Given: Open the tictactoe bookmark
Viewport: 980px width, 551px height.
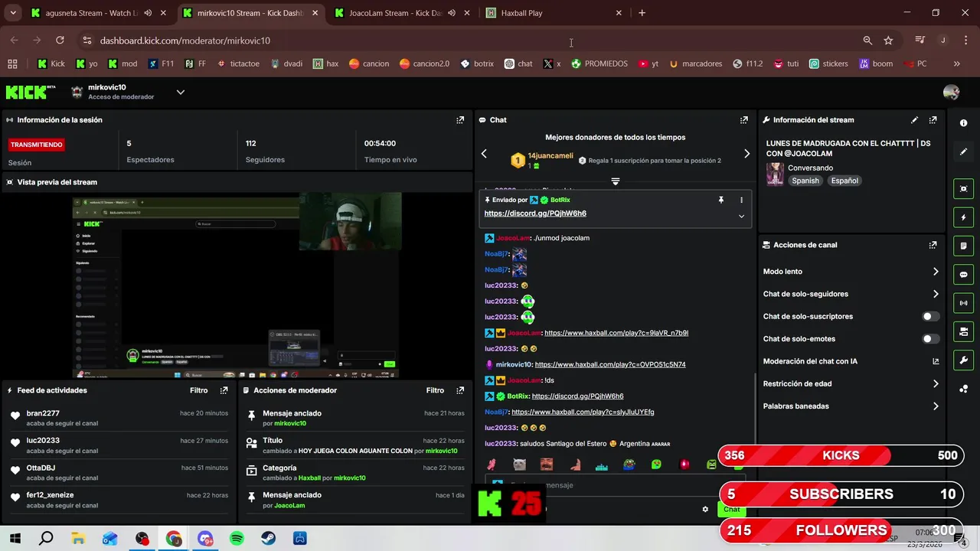Looking at the screenshot, I should (237, 64).
